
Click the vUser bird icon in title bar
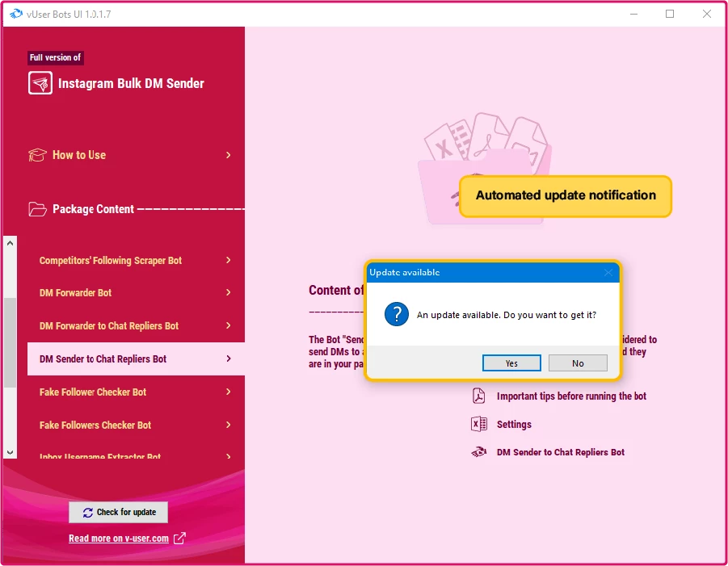point(16,14)
